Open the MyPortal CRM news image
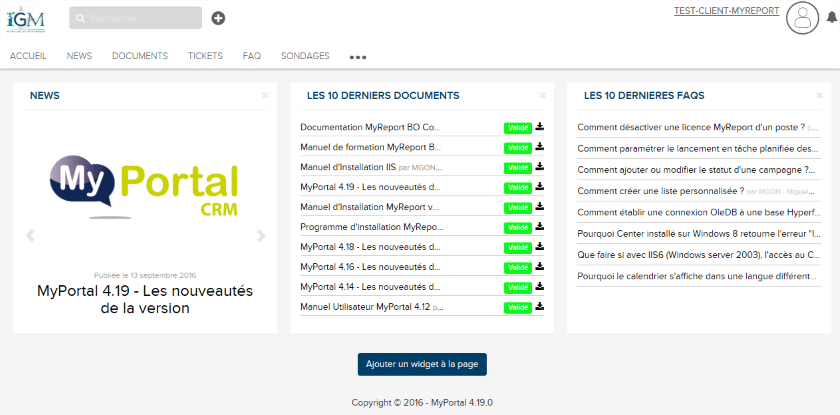This screenshot has width=840, height=415. pos(145,186)
